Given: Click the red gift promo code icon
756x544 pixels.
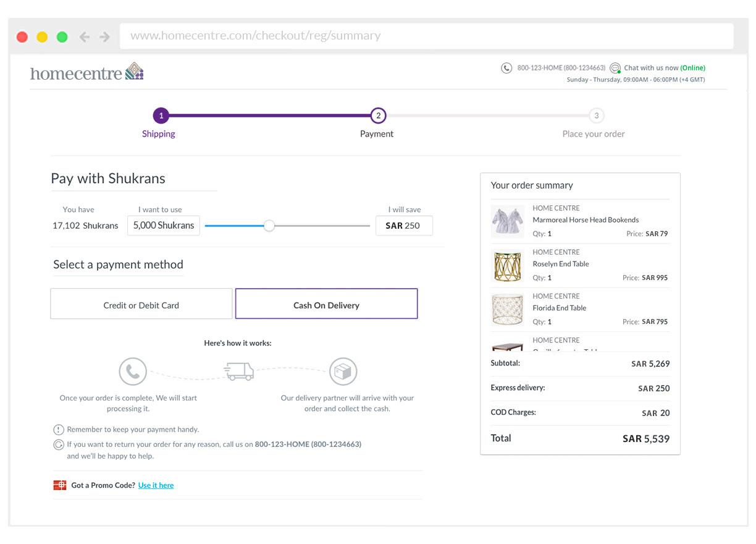Looking at the screenshot, I should [60, 485].
